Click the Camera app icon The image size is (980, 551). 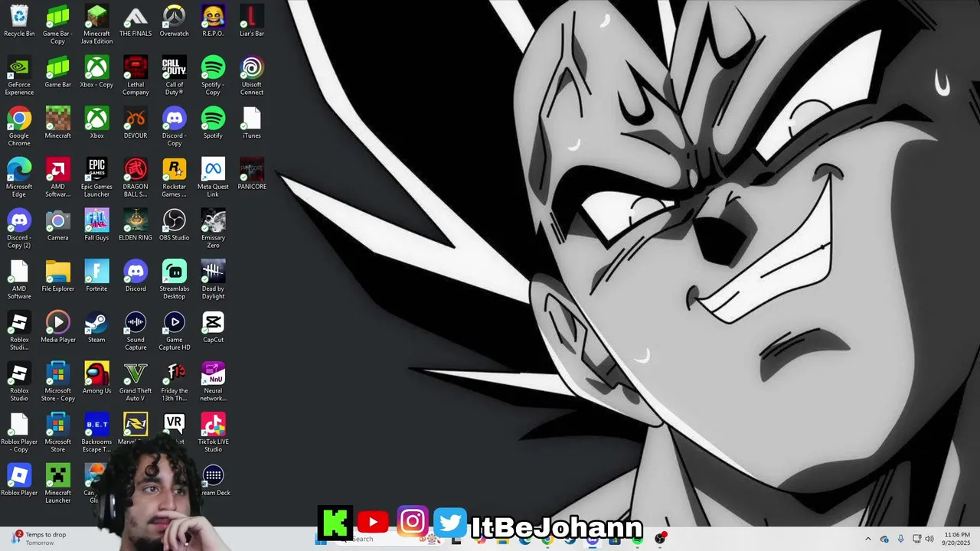coord(57,224)
